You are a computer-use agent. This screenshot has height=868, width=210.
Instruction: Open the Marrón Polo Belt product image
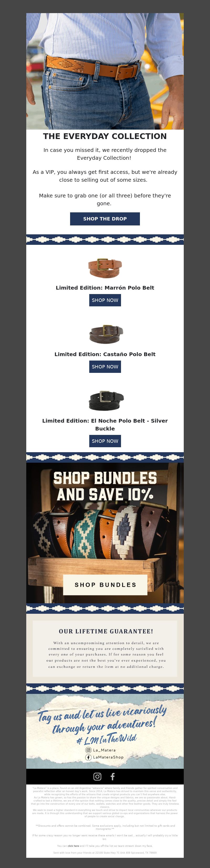(x=105, y=268)
